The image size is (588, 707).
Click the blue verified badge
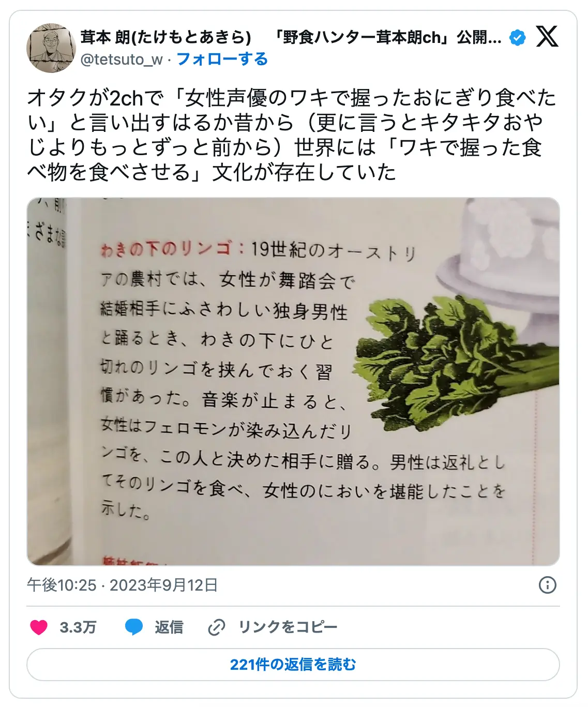pos(517,37)
